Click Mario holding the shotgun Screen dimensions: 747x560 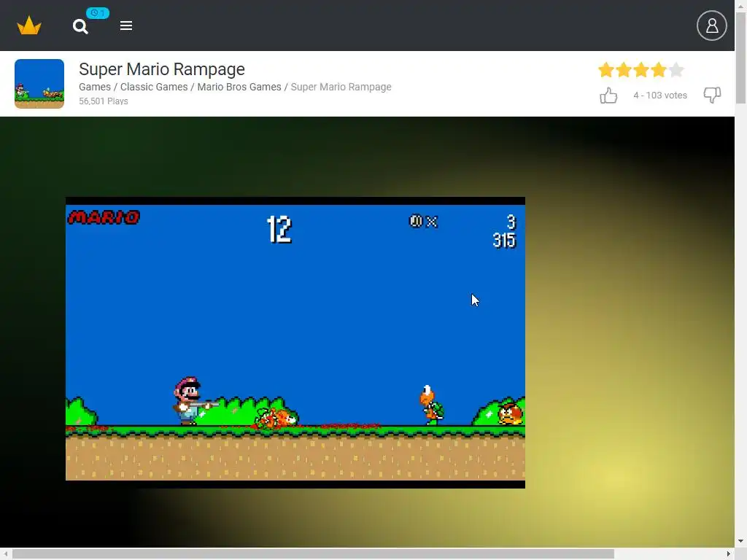[x=190, y=401]
